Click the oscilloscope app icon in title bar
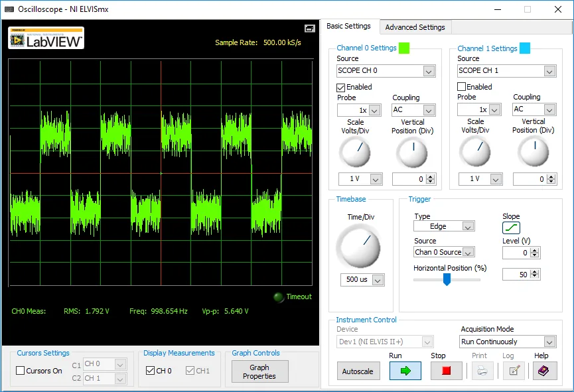 (x=9, y=9)
